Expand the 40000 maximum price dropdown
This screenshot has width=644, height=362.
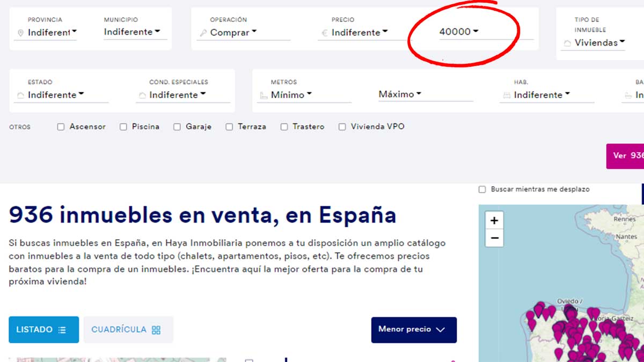point(459,32)
